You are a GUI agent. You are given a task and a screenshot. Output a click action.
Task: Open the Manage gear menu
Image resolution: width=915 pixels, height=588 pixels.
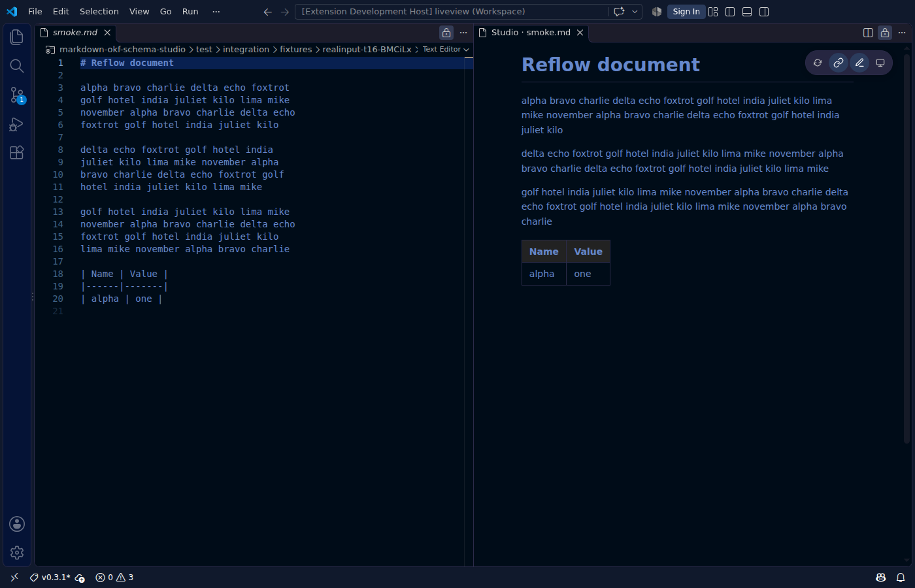[17, 553]
